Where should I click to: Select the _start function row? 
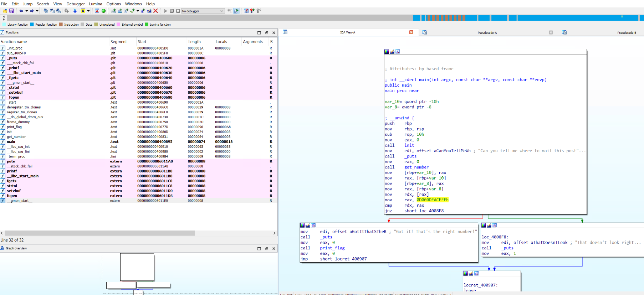tap(138, 102)
